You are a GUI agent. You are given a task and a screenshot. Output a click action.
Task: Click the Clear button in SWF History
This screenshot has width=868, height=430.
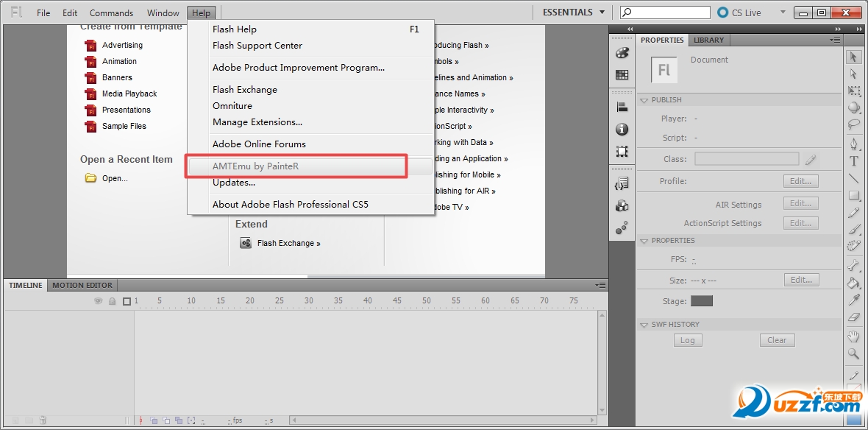click(x=778, y=340)
